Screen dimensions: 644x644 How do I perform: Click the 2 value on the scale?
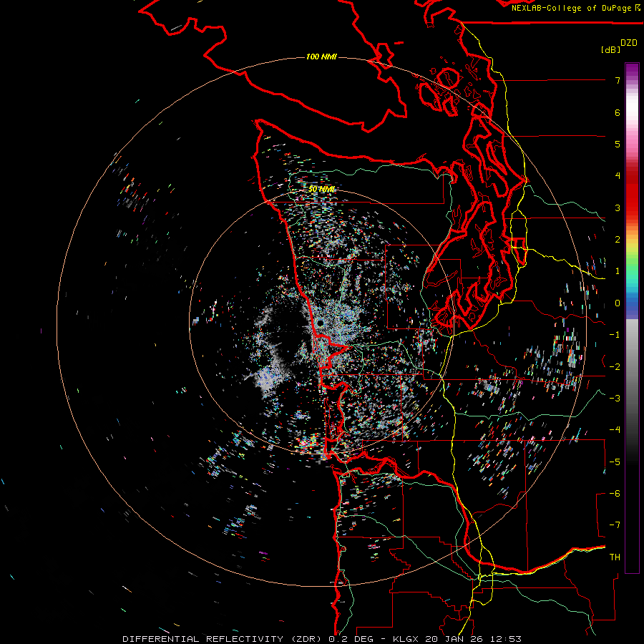(x=618, y=240)
